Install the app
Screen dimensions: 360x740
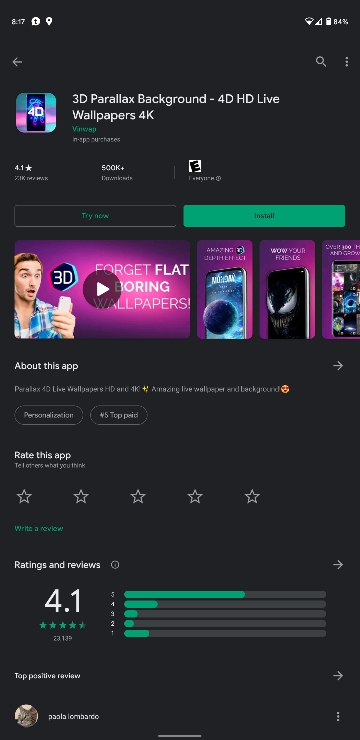(264, 216)
